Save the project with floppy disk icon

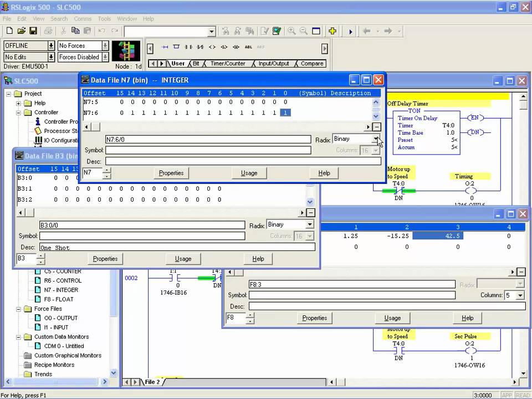point(33,31)
